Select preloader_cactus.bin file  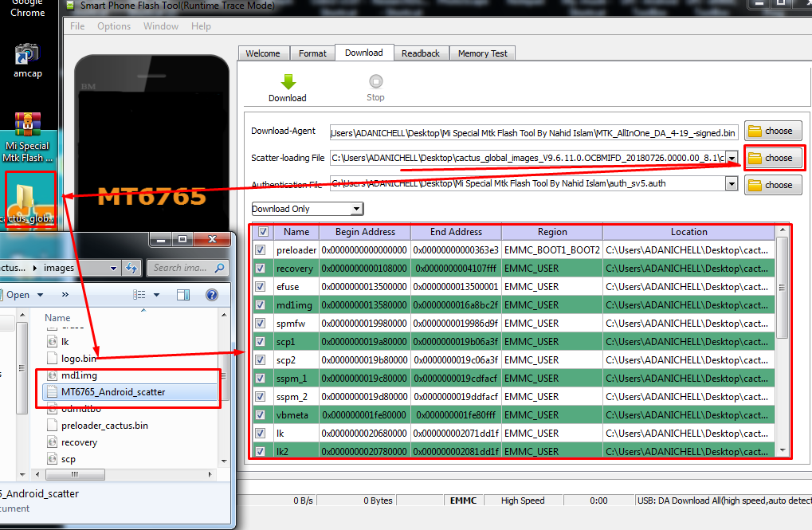104,426
